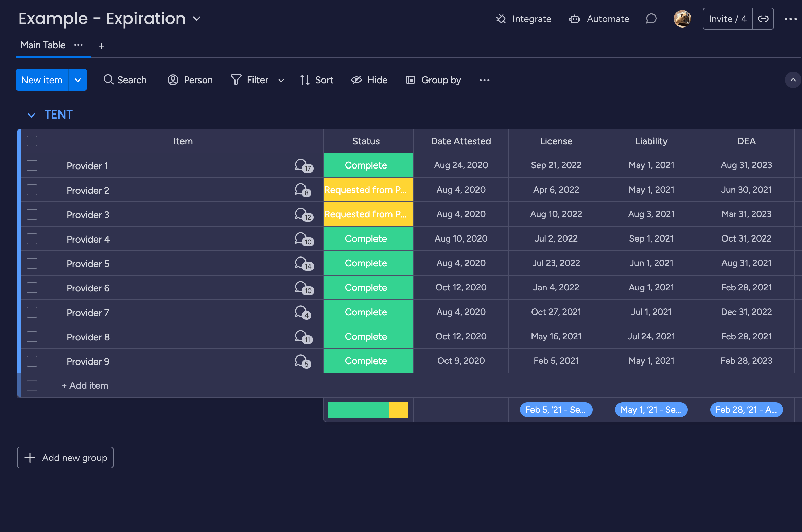
Task: Click the status summary progress bar
Action: (x=368, y=410)
